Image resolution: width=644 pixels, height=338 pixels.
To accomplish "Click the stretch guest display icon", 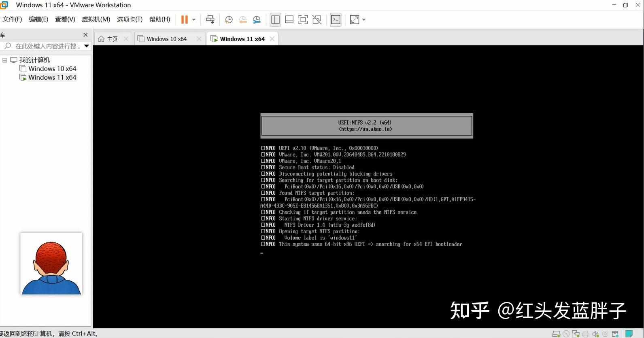I will (355, 19).
